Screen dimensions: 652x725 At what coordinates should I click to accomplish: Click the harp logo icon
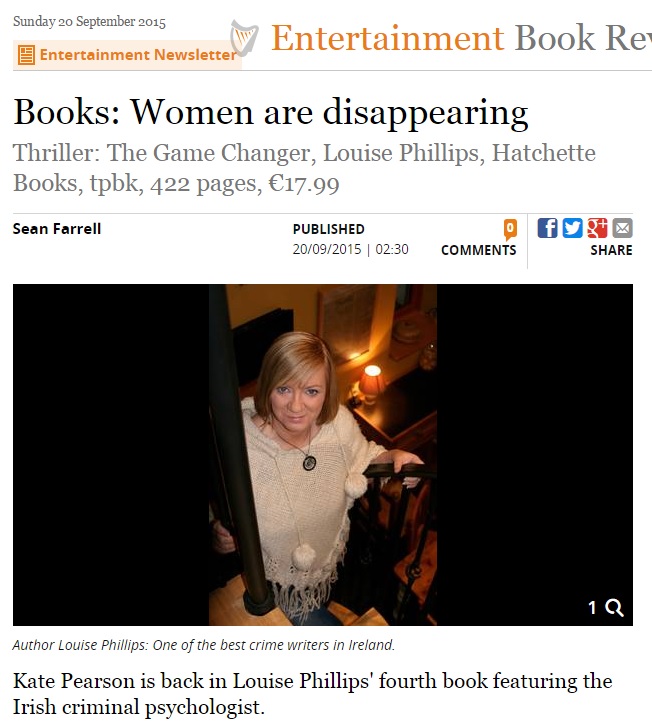[x=244, y=38]
